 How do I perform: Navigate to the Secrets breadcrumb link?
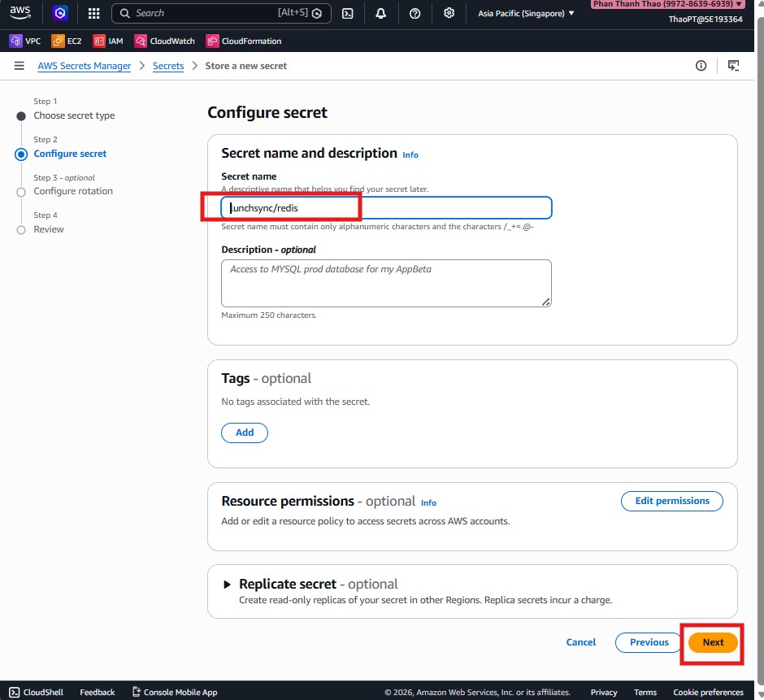tap(168, 66)
